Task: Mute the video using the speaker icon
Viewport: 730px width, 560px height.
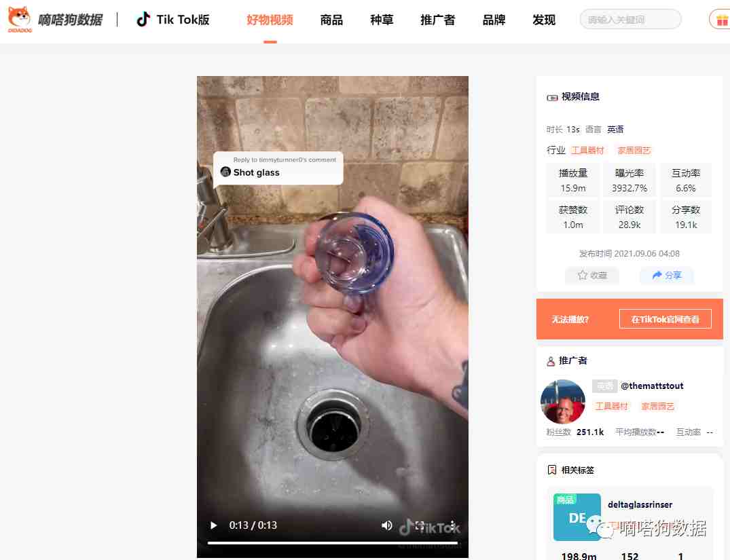Action: (386, 525)
